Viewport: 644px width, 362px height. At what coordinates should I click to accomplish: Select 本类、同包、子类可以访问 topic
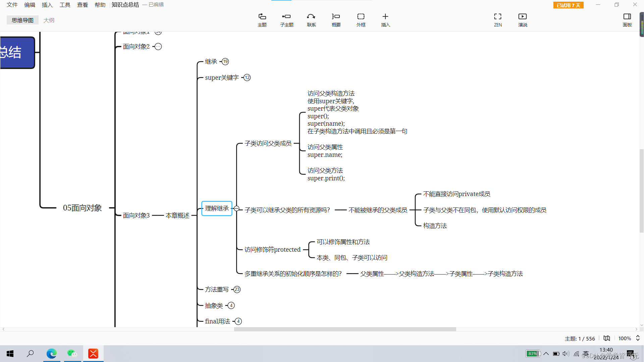[352, 258]
